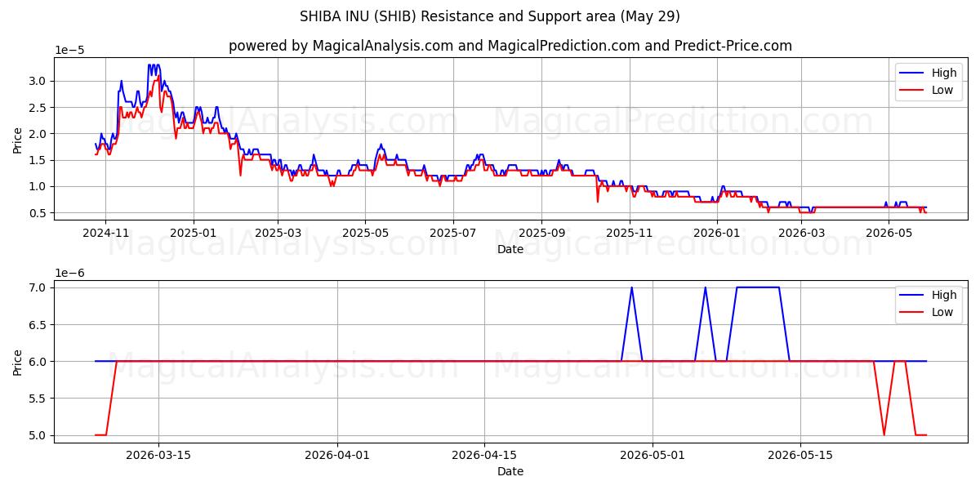Image resolution: width=980 pixels, height=490 pixels.
Task: Click the blue line sample in the upper legend
Action: pos(913,73)
